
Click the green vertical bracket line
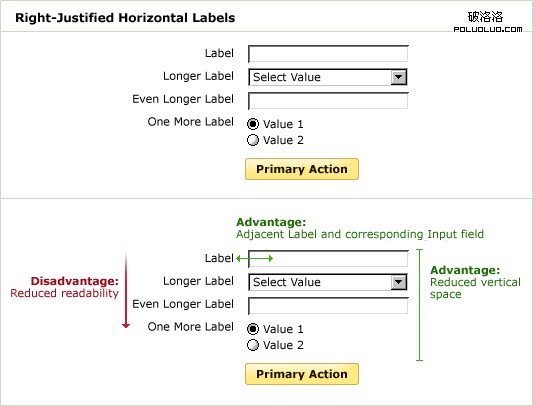(x=420, y=305)
